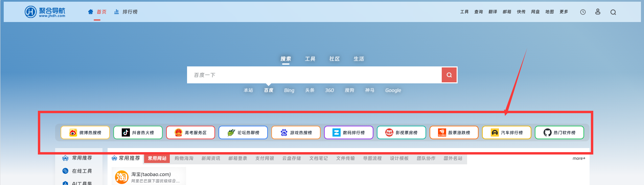Switch to 团队协作 sub-tab
Viewport: 644px width, 185px height.
(426, 158)
